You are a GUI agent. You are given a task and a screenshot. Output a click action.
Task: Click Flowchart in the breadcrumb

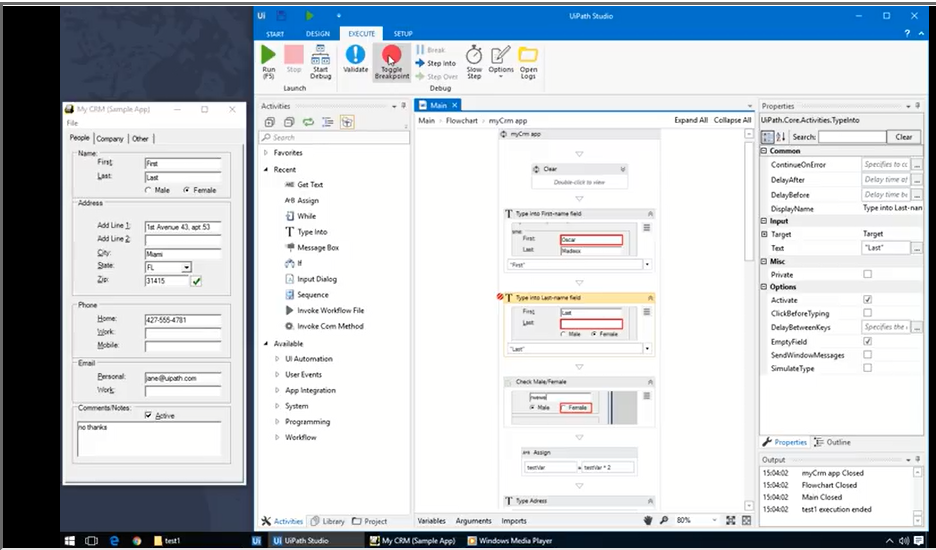pyautogui.click(x=461, y=121)
